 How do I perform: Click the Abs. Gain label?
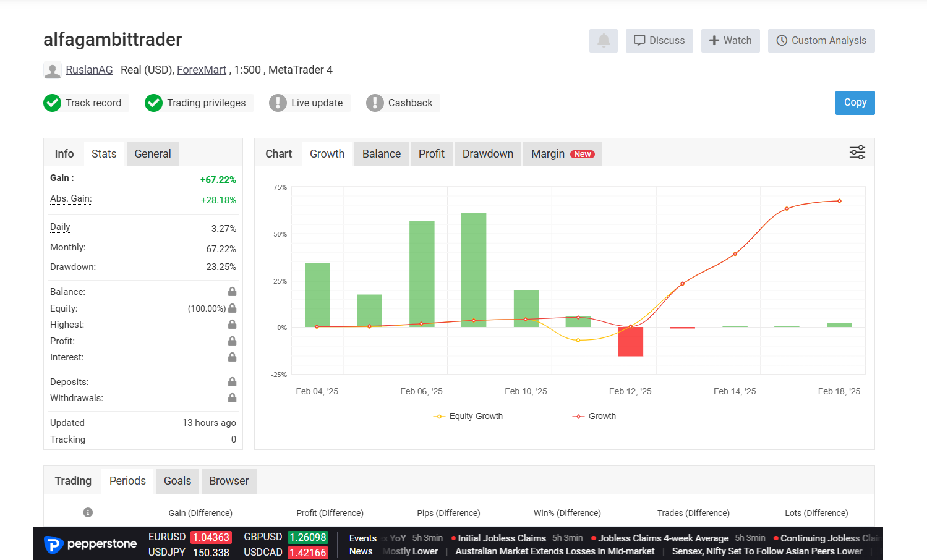[x=71, y=198]
